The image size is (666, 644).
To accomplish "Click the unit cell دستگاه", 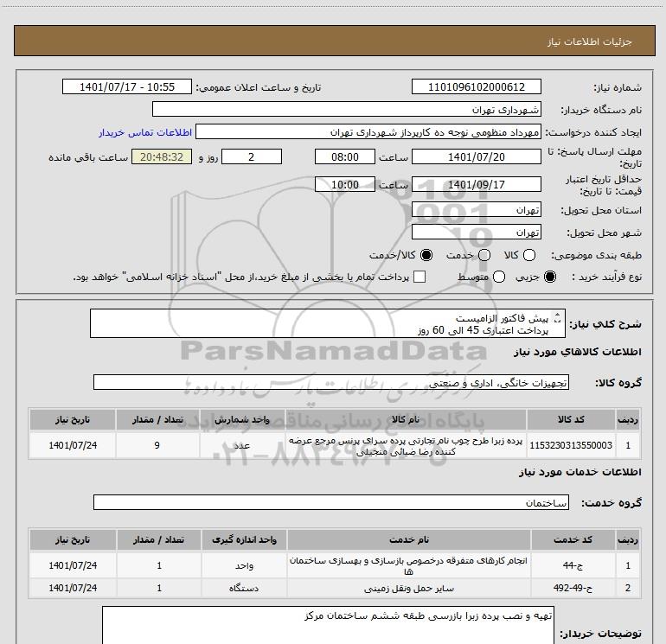I will coord(244,588).
